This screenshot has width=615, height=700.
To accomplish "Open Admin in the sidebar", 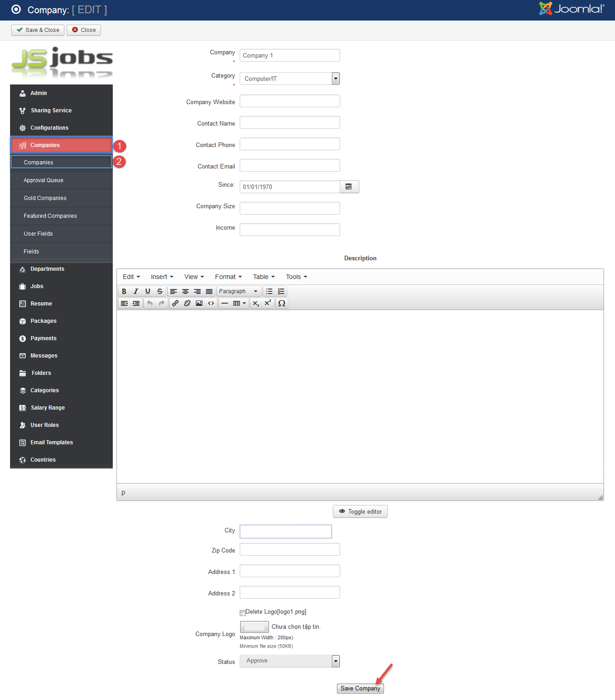I will pos(61,93).
